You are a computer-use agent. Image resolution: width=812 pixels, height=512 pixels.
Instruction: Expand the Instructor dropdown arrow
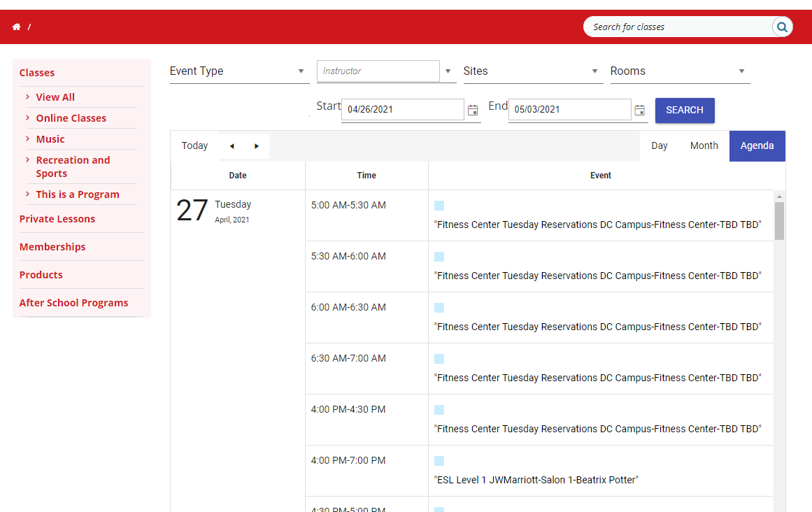(x=448, y=71)
